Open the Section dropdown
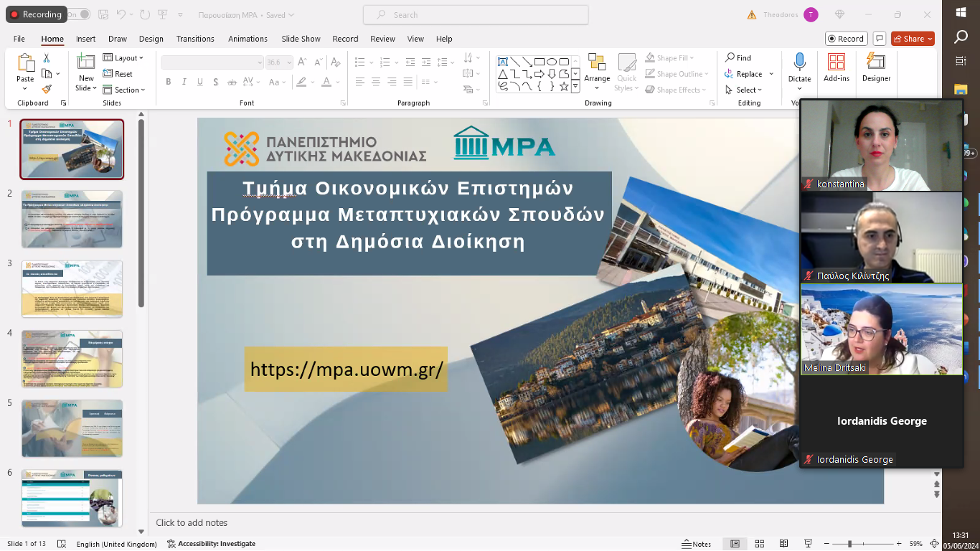The width and height of the screenshot is (980, 551). [124, 90]
